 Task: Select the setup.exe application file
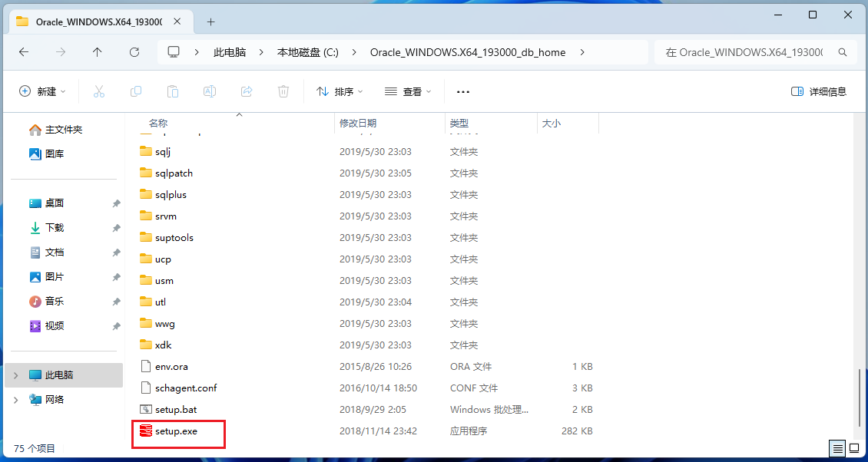click(176, 431)
